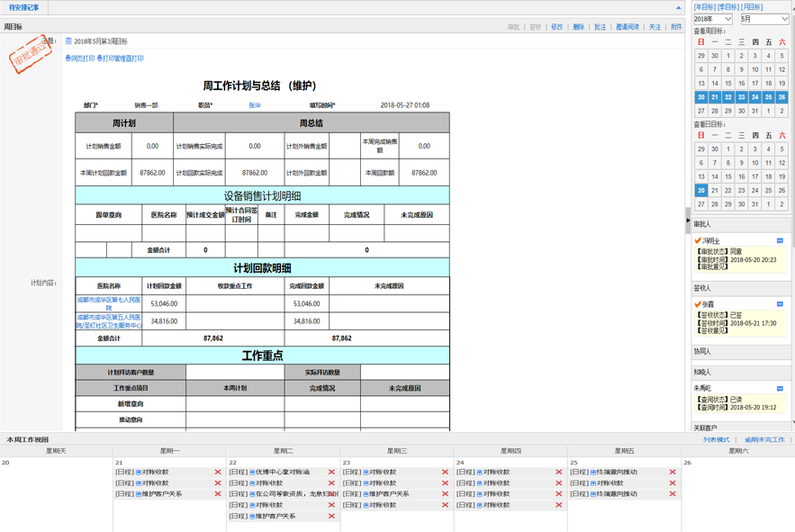Click the 设备销售计划明细 section header
The width and height of the screenshot is (795, 532).
point(262,195)
